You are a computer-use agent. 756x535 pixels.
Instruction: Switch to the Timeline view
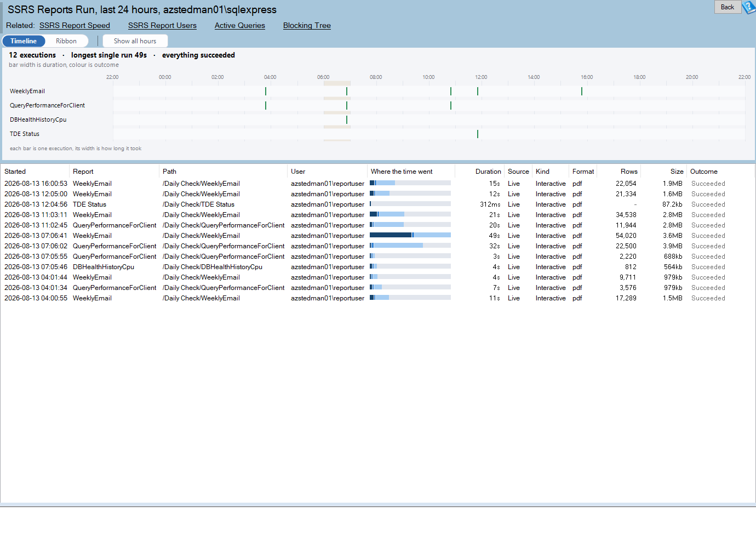pos(24,41)
